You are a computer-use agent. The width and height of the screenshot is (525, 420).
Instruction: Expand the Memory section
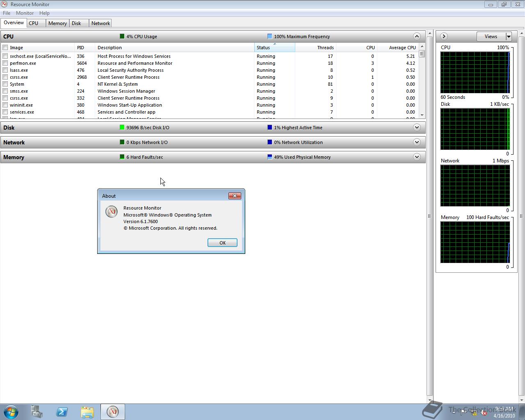417,157
